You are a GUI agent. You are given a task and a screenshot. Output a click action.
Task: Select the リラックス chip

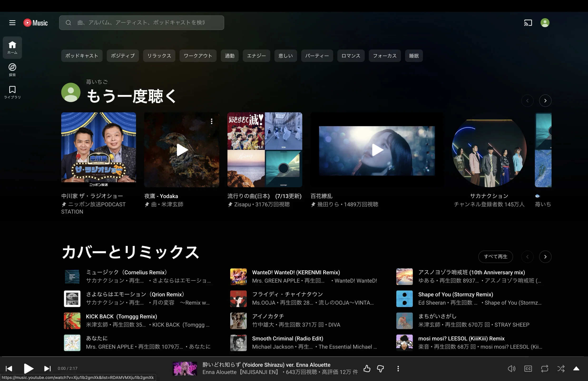click(x=159, y=56)
